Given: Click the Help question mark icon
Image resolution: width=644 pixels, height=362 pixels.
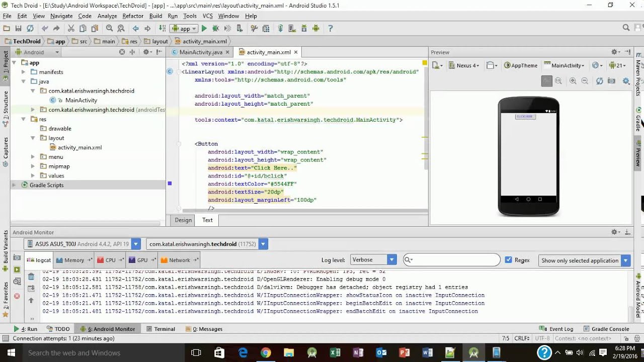Looking at the screenshot, I should pos(331,29).
